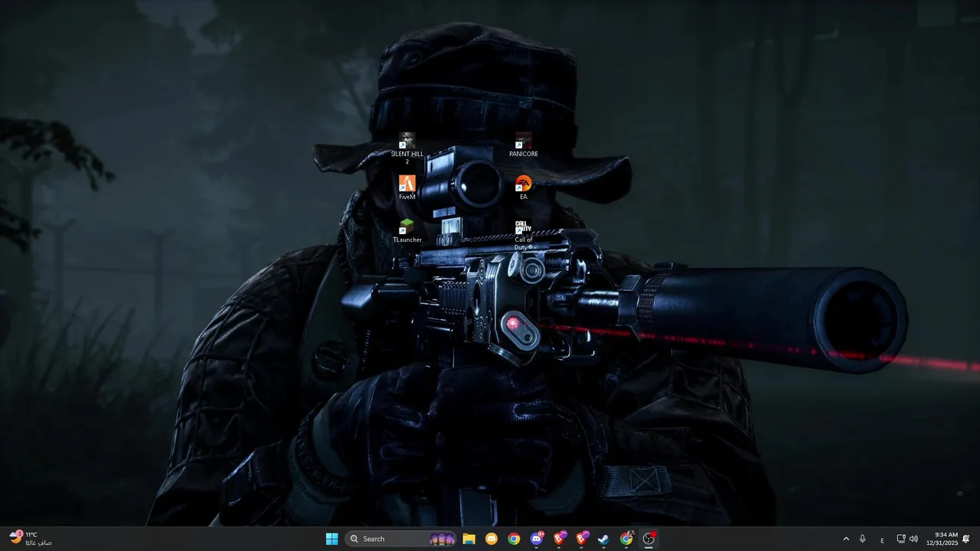
Task: Open Steam from the taskbar
Action: 603,539
